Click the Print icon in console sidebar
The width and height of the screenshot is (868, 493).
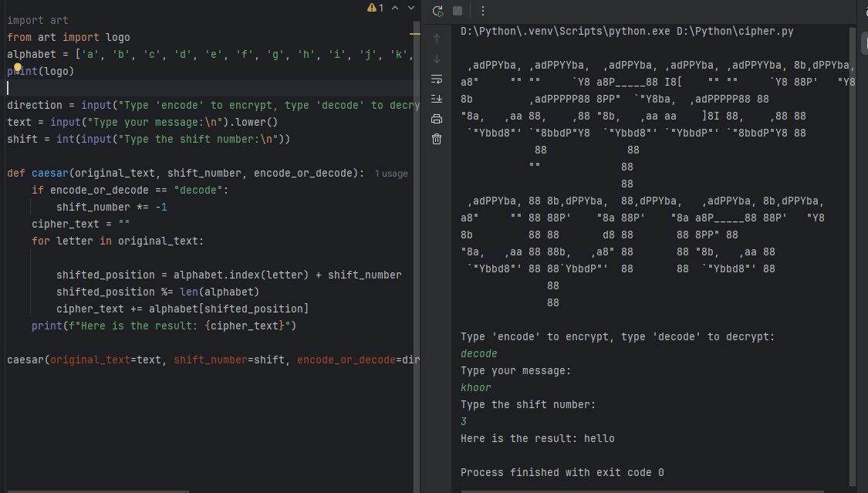[437, 119]
